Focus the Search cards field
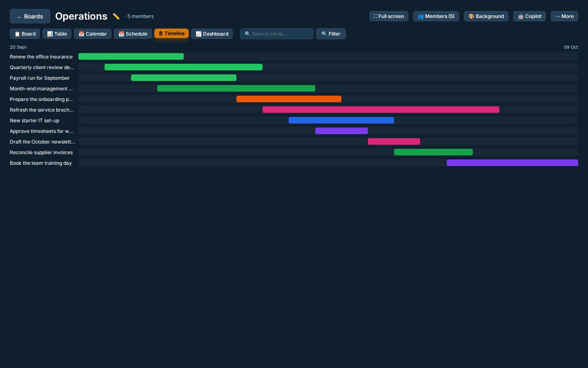This screenshot has width=588, height=368. click(277, 34)
